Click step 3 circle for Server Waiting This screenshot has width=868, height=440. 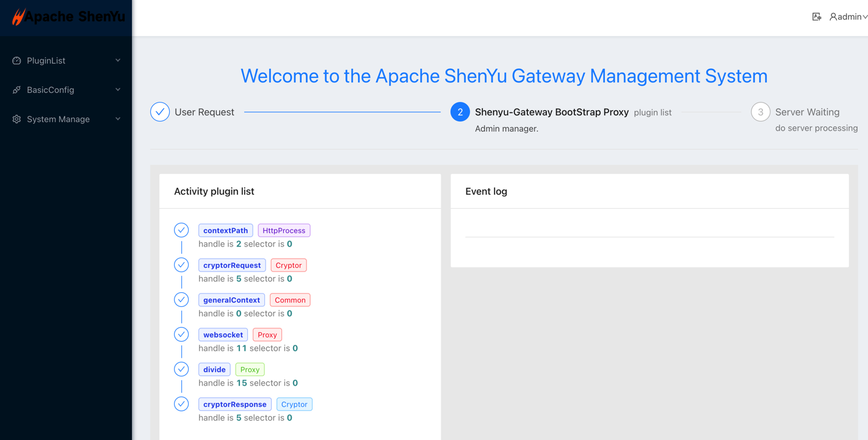pyautogui.click(x=761, y=112)
